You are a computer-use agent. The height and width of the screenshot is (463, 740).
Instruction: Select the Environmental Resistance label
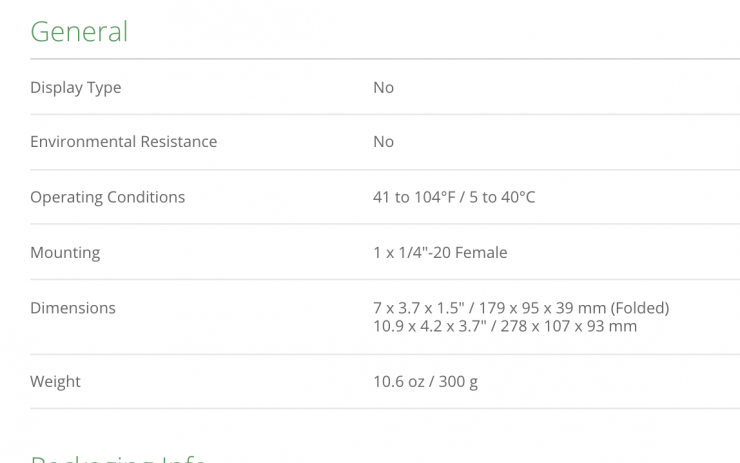(x=123, y=142)
